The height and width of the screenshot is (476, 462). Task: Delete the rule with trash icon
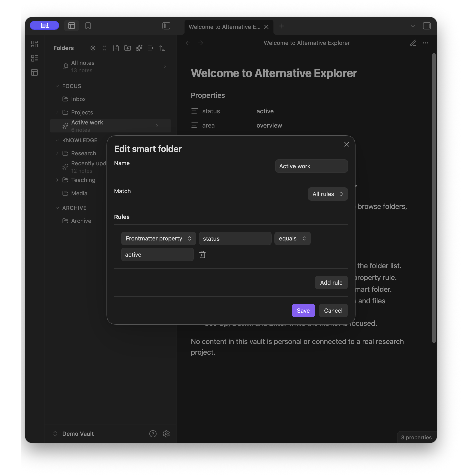pos(202,254)
